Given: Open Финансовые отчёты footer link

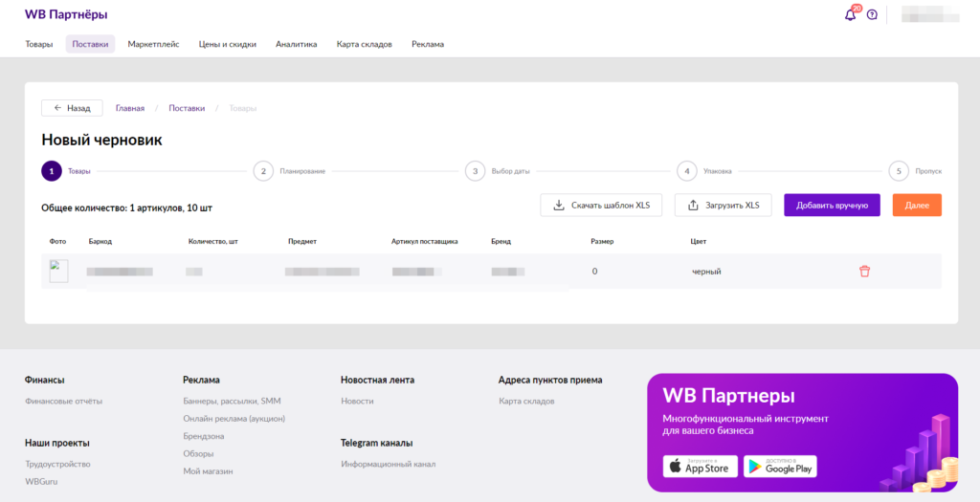Looking at the screenshot, I should pyautogui.click(x=64, y=401).
